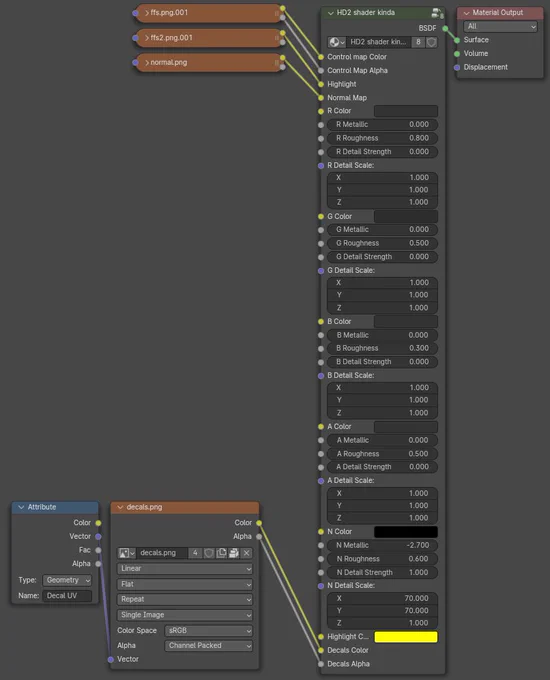Click the N Detail Strength 1.000 slider
The image size is (550, 680).
tap(382, 572)
